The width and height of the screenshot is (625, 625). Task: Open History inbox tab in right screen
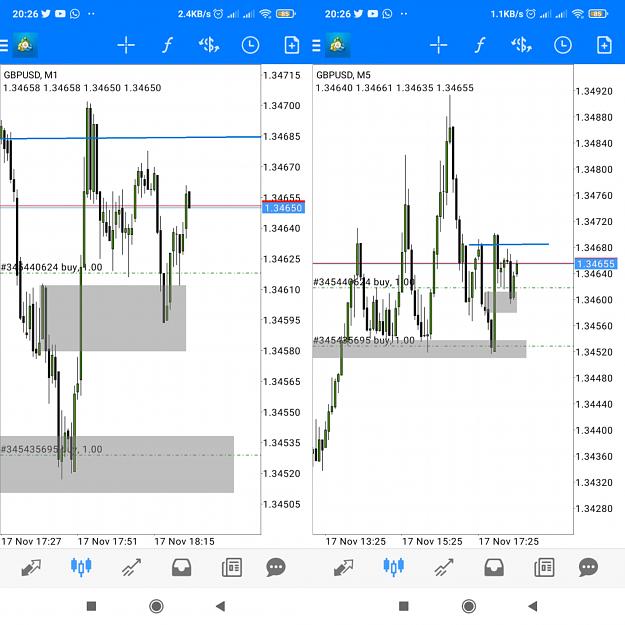(x=494, y=567)
